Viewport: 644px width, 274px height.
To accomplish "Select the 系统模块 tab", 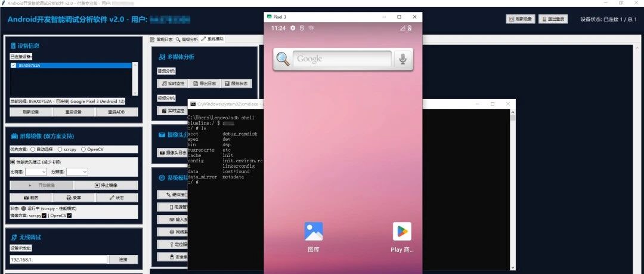I will point(212,39).
